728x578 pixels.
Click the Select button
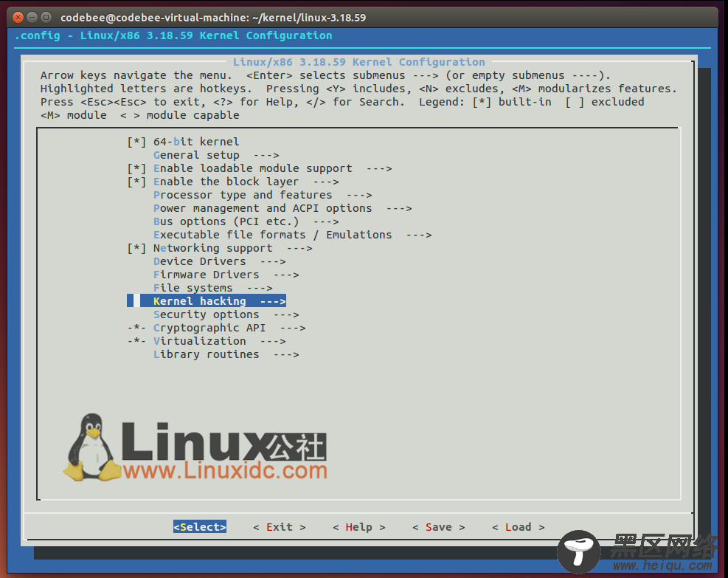coord(200,527)
